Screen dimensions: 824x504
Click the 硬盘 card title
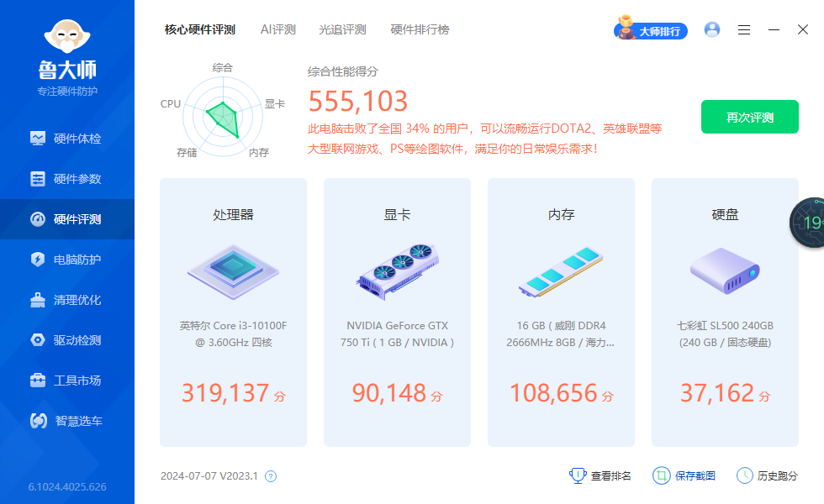[x=725, y=215]
